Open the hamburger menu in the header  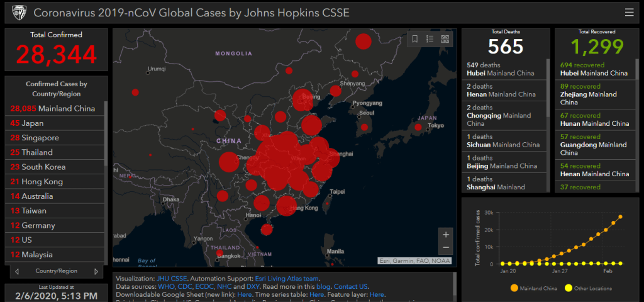coord(629,13)
